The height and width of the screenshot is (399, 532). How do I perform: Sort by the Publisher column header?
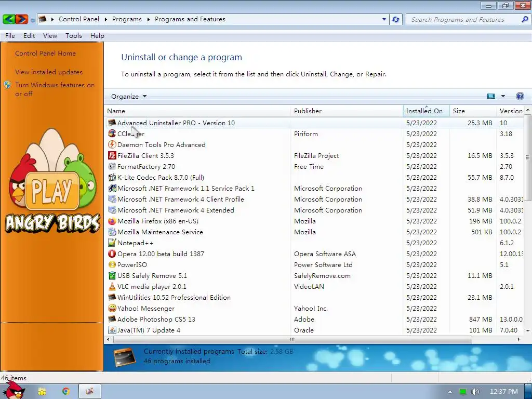347,111
